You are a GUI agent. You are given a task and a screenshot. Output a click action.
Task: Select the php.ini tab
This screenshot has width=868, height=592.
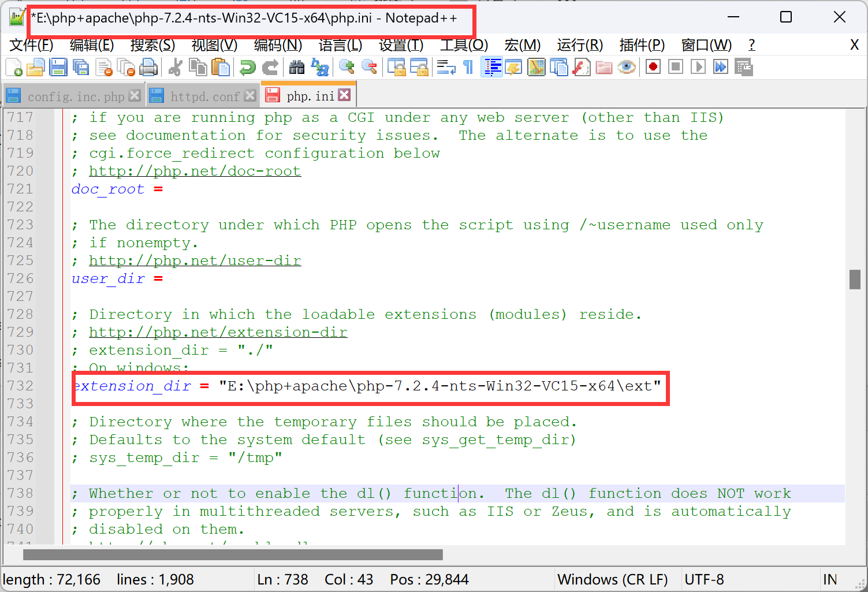(x=308, y=96)
